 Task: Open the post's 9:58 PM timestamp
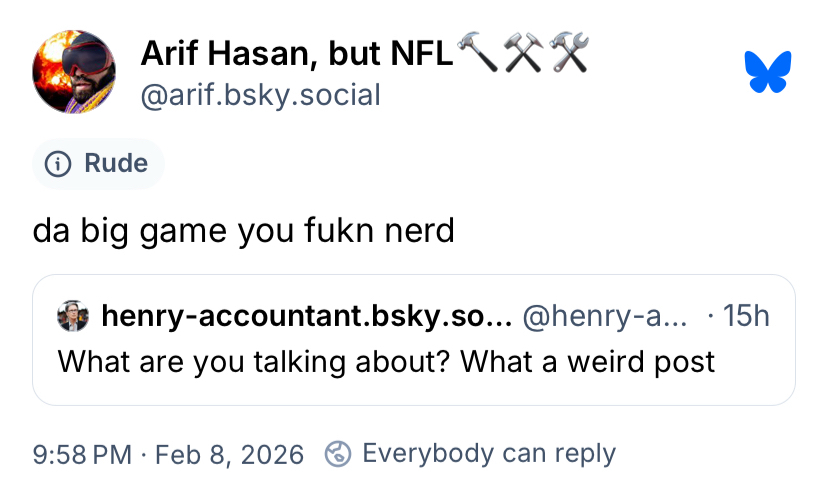(82, 454)
